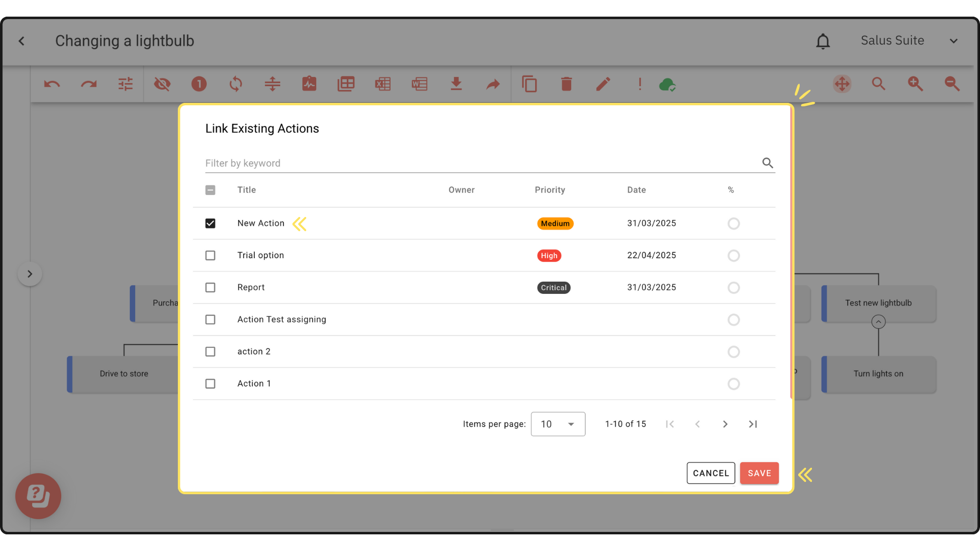Click the export to Excel icon

[383, 84]
